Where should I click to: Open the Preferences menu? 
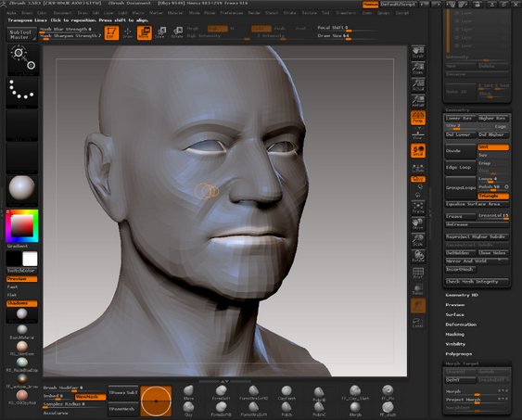pos(232,13)
